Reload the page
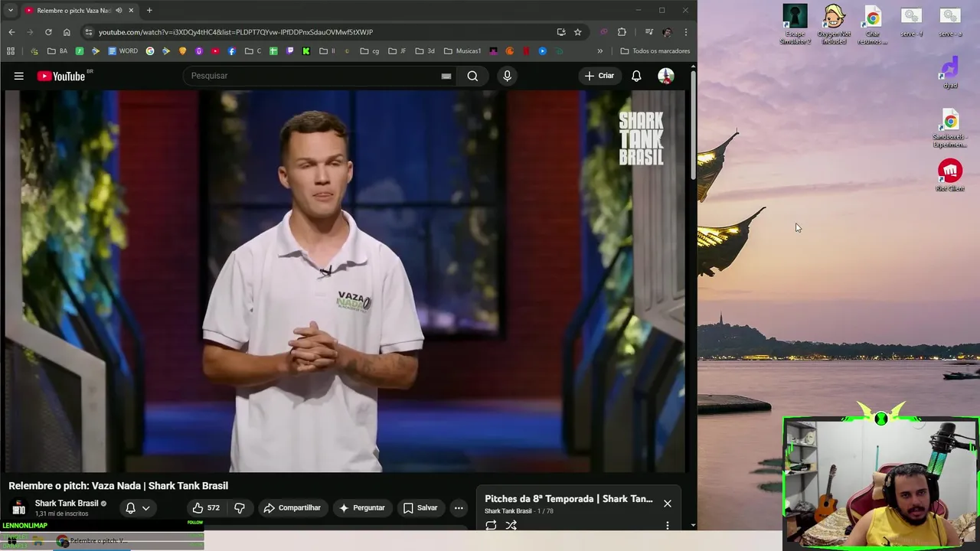This screenshot has width=980, height=551. pyautogui.click(x=48, y=32)
